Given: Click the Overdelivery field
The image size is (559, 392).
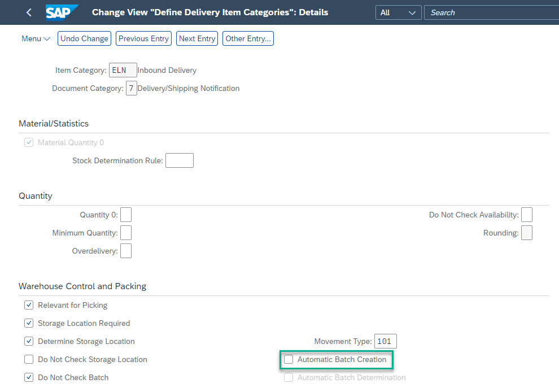Looking at the screenshot, I should coord(126,251).
